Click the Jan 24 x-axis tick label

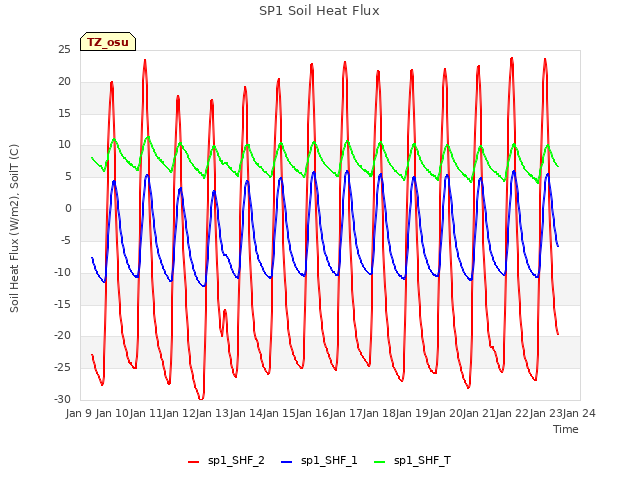[579, 413]
